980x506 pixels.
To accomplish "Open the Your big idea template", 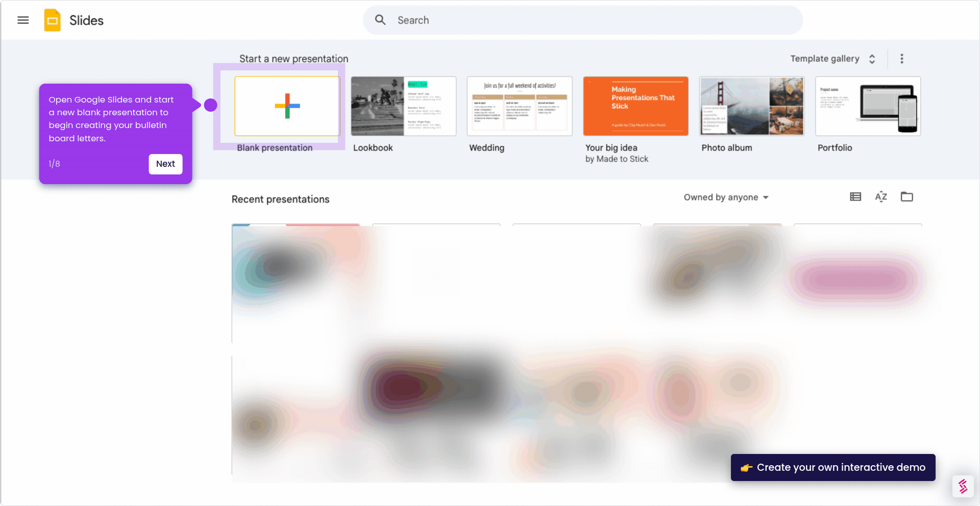I will (635, 106).
